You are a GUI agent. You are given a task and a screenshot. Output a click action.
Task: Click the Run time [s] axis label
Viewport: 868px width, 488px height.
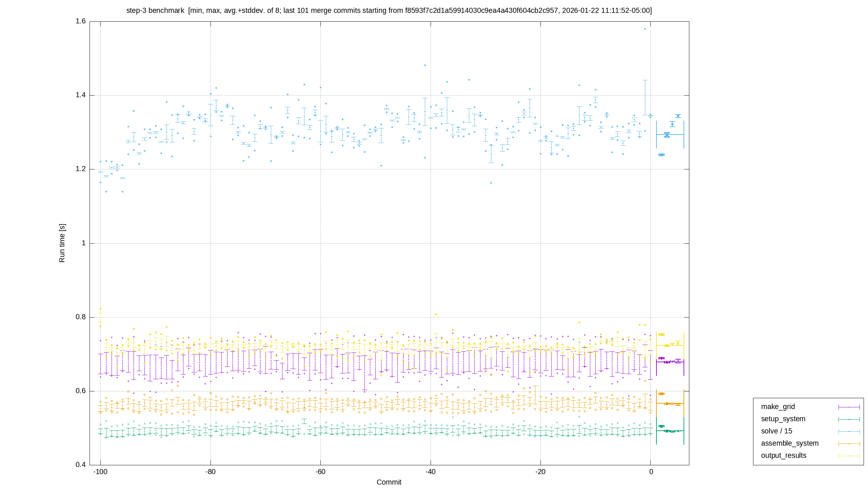62,243
